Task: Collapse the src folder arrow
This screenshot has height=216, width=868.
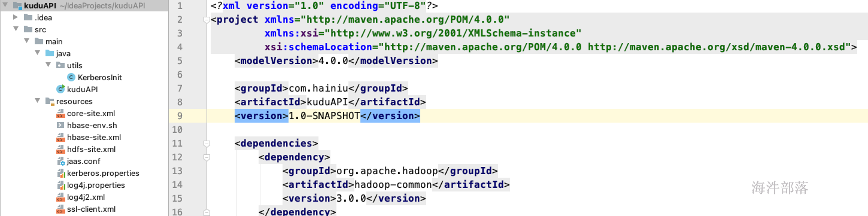Action: click(x=17, y=29)
